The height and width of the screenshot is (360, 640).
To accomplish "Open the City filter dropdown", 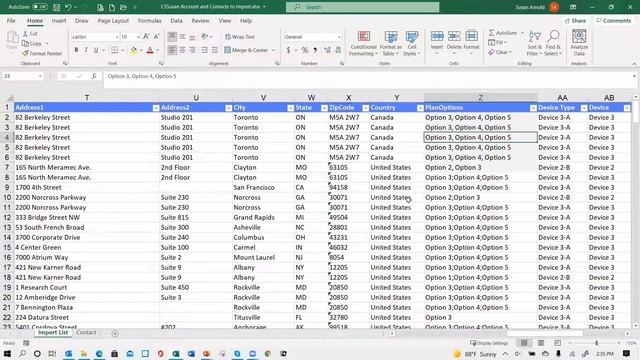I will tap(290, 108).
